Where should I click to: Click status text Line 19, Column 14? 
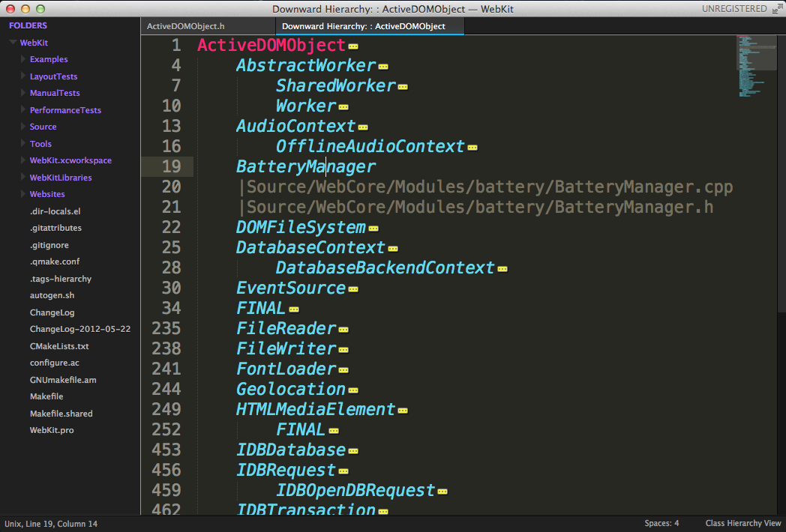[x=61, y=524]
